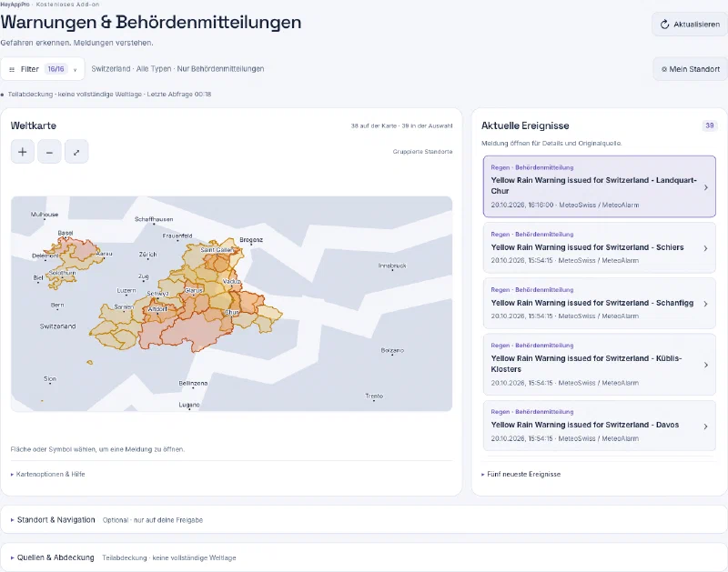Click the Sion label on the map
This screenshot has width=728, height=572.
click(x=50, y=378)
